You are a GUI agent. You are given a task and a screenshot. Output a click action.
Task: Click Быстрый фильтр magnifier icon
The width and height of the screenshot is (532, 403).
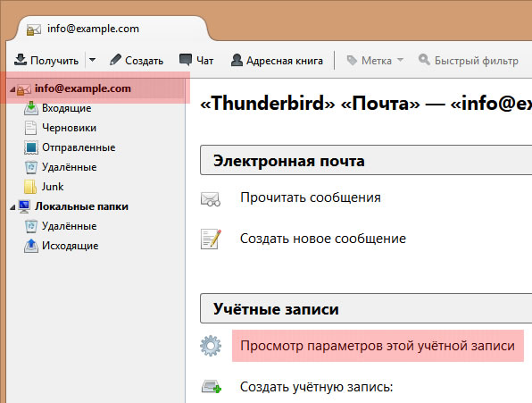(424, 60)
